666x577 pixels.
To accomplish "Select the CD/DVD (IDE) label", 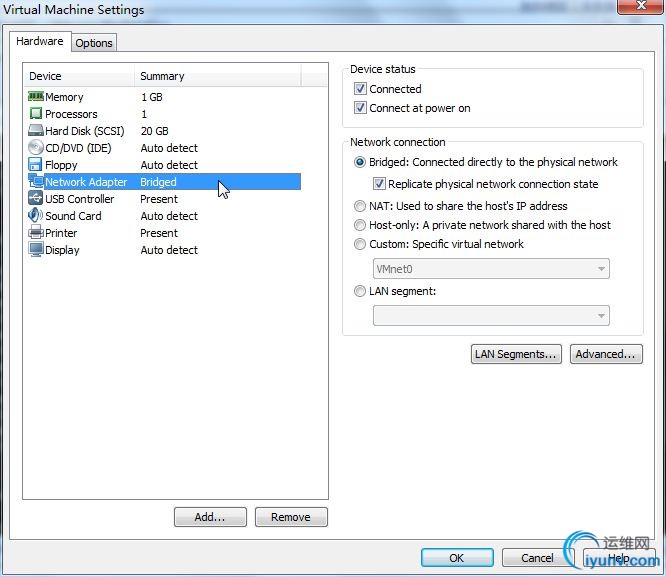I will pos(79,148).
